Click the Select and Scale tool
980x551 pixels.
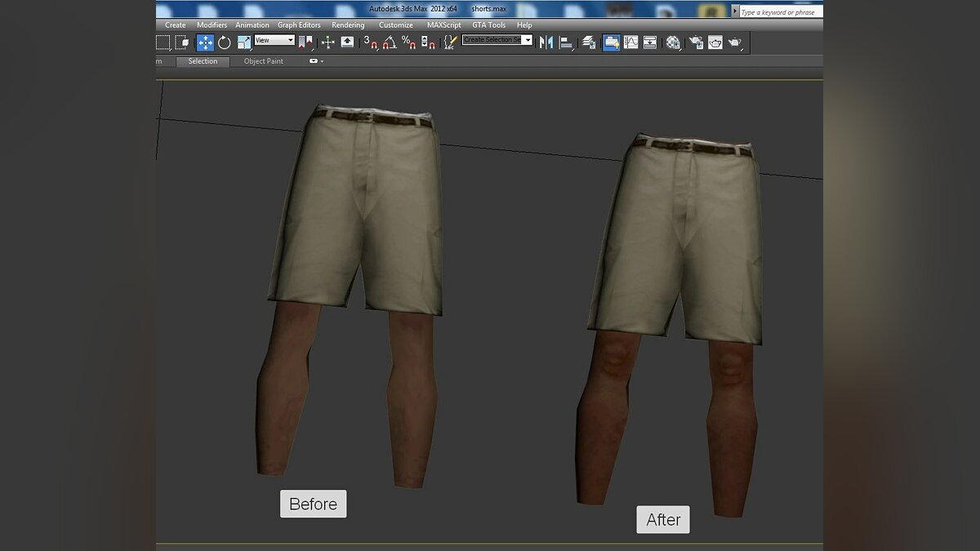[244, 42]
